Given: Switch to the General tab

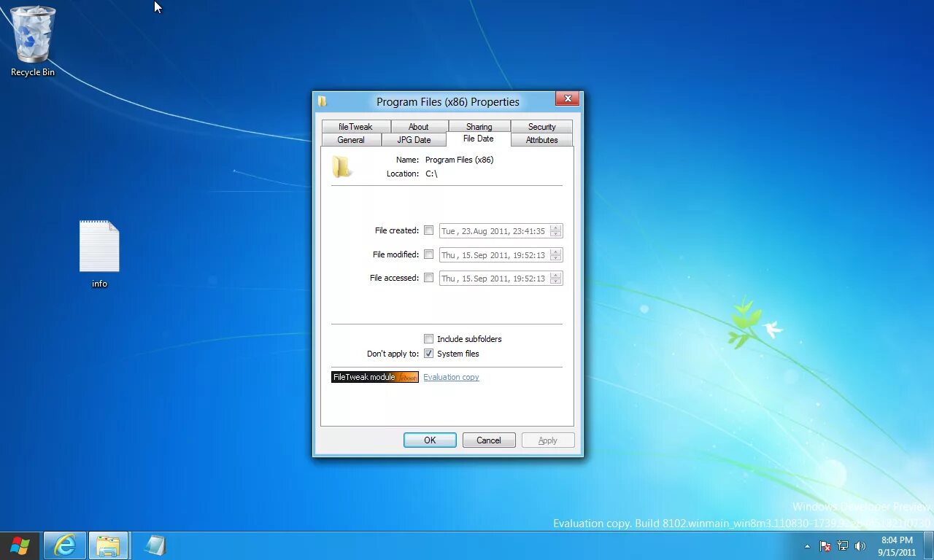Looking at the screenshot, I should click(x=351, y=140).
